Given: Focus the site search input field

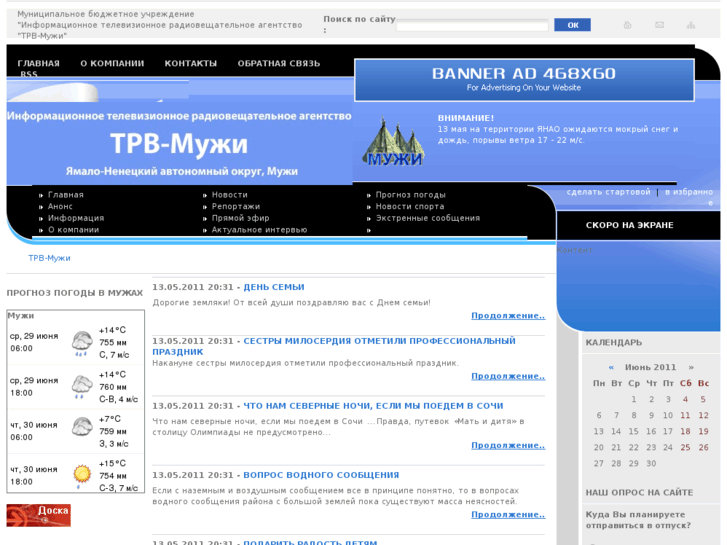Looking at the screenshot, I should click(472, 26).
